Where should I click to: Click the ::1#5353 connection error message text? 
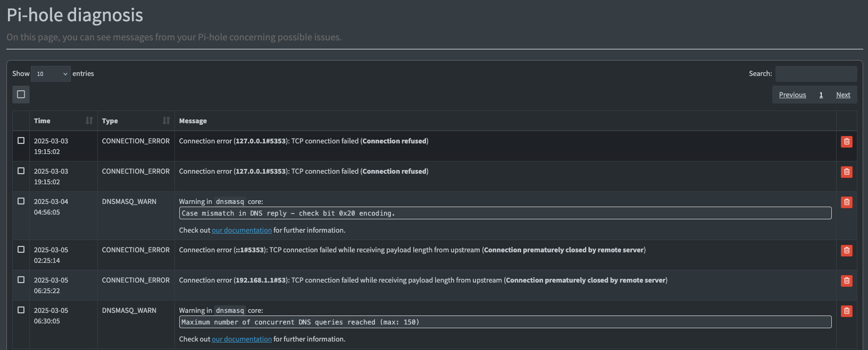pyautogui.click(x=412, y=250)
